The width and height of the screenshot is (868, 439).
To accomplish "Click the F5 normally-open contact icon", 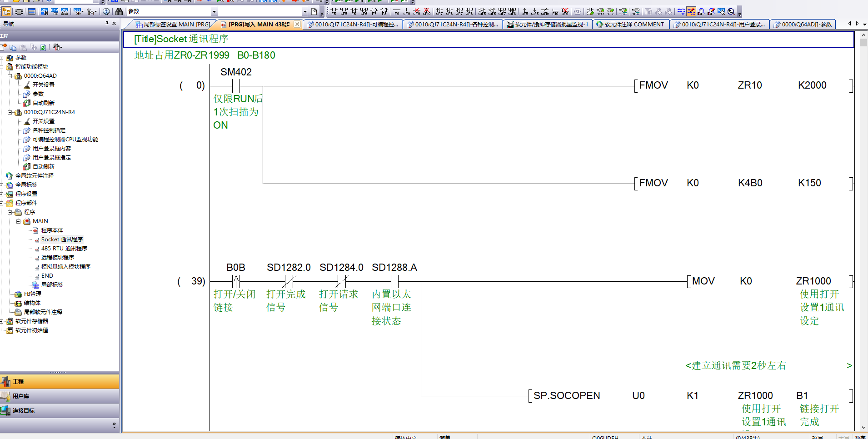I will [x=334, y=12].
